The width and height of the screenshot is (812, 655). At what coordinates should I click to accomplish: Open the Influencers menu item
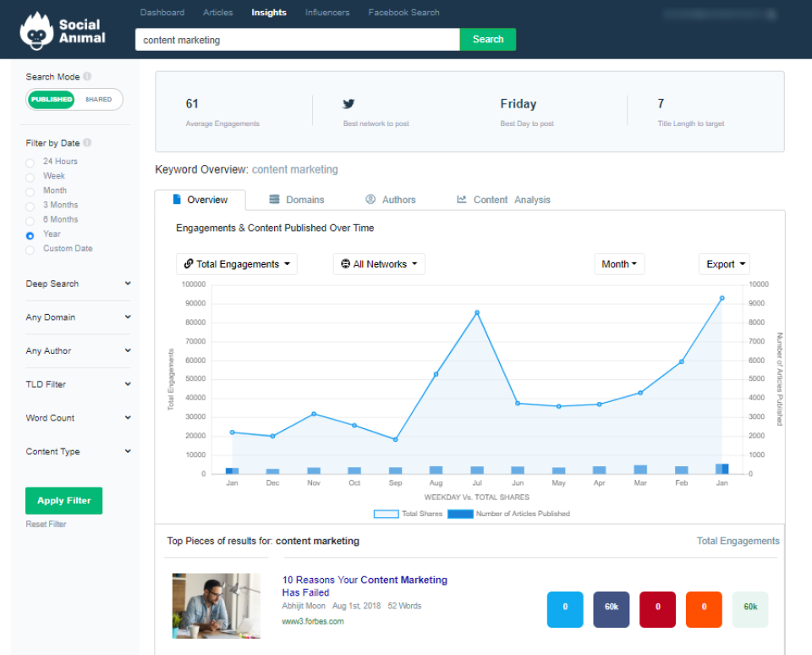[x=328, y=13]
